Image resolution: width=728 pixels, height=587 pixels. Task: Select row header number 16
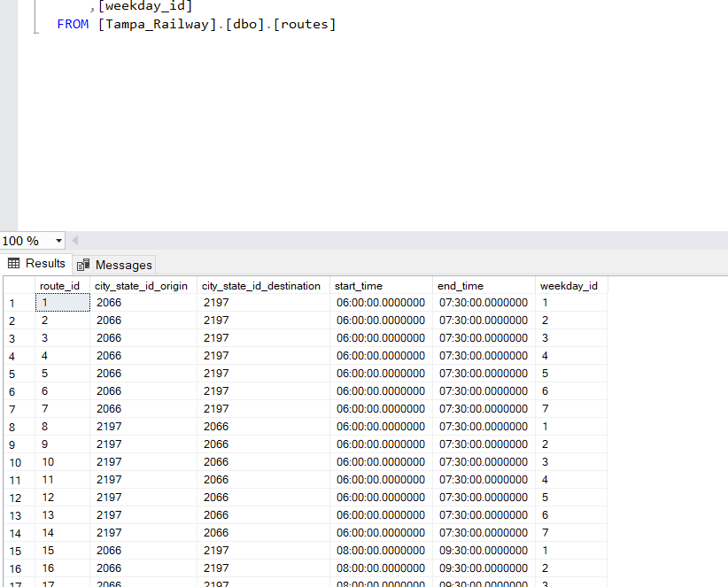click(19, 569)
